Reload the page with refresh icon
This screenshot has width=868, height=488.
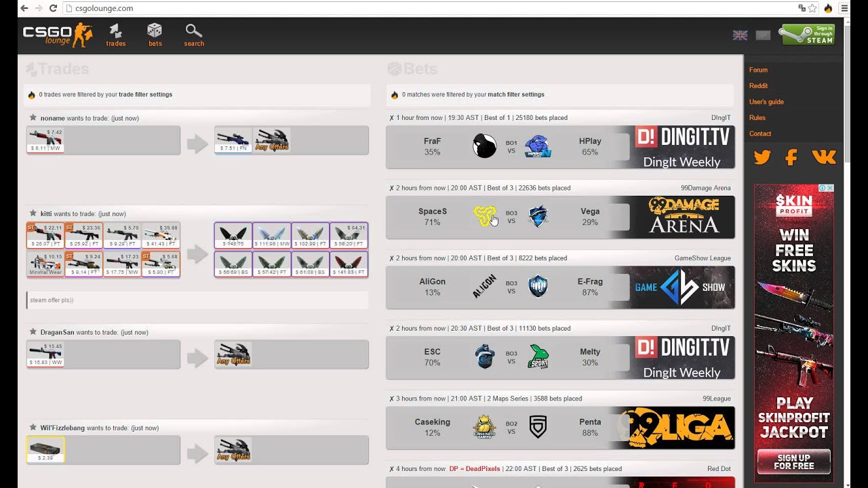[53, 8]
